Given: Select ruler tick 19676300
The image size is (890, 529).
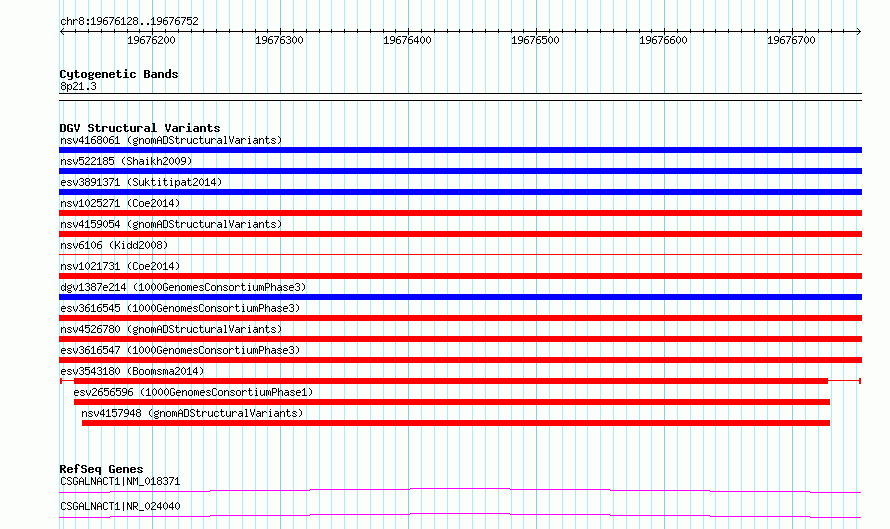Looking at the screenshot, I should coord(279,40).
